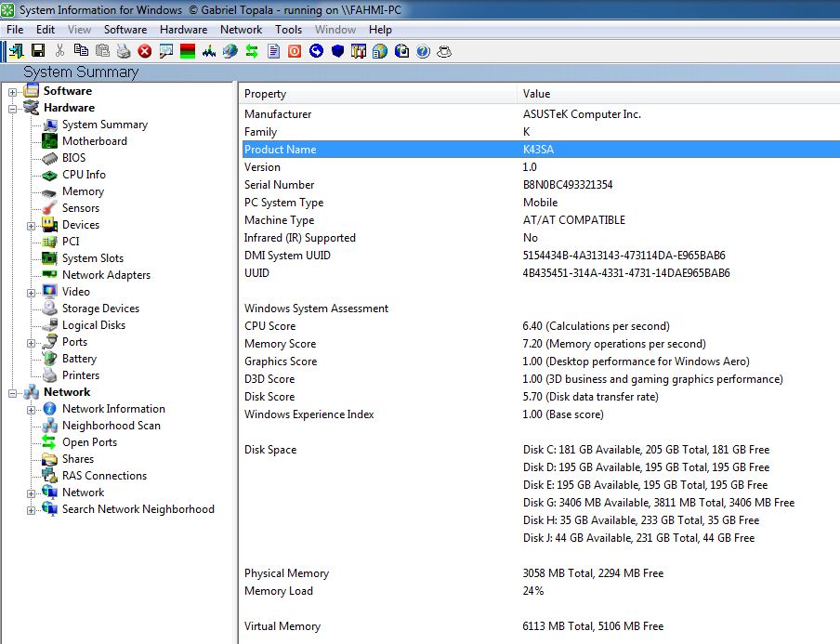Select the DMI System UUID row

point(541,256)
